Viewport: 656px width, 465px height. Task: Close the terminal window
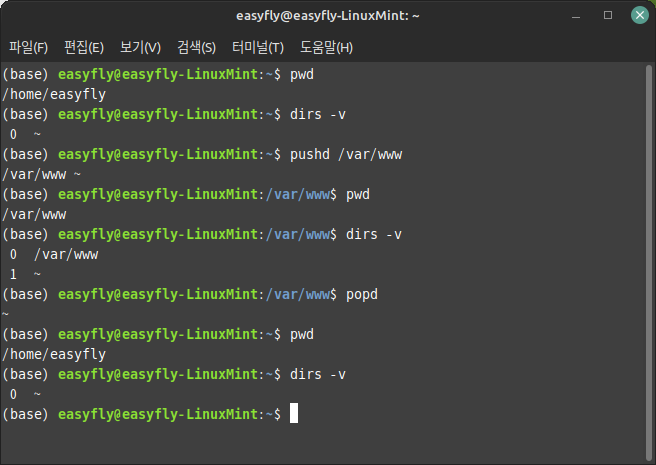[639, 15]
